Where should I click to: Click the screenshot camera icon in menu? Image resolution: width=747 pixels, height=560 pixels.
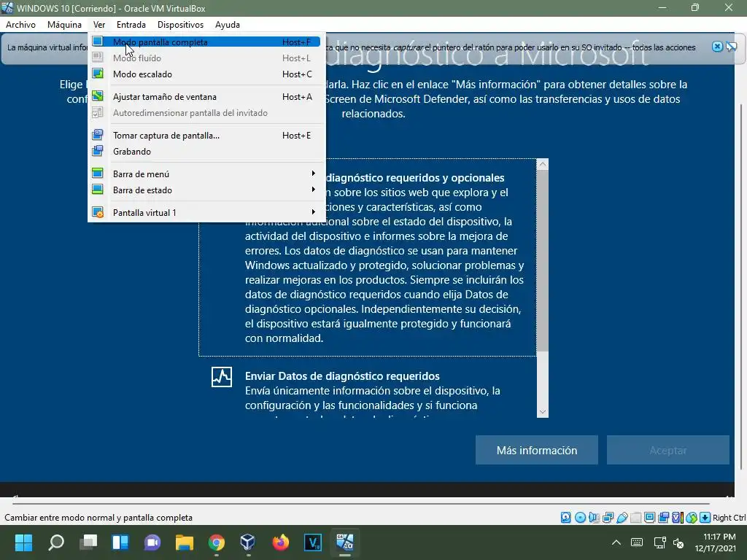coord(98,135)
